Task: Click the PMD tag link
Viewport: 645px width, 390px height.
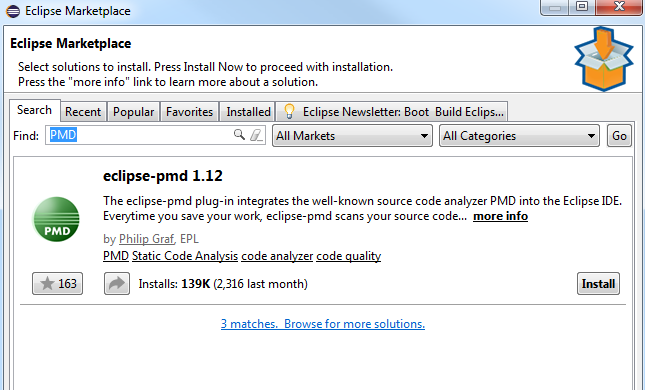Action: tap(116, 256)
